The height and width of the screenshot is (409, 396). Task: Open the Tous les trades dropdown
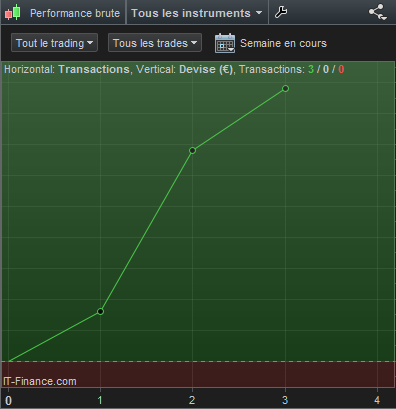click(155, 43)
